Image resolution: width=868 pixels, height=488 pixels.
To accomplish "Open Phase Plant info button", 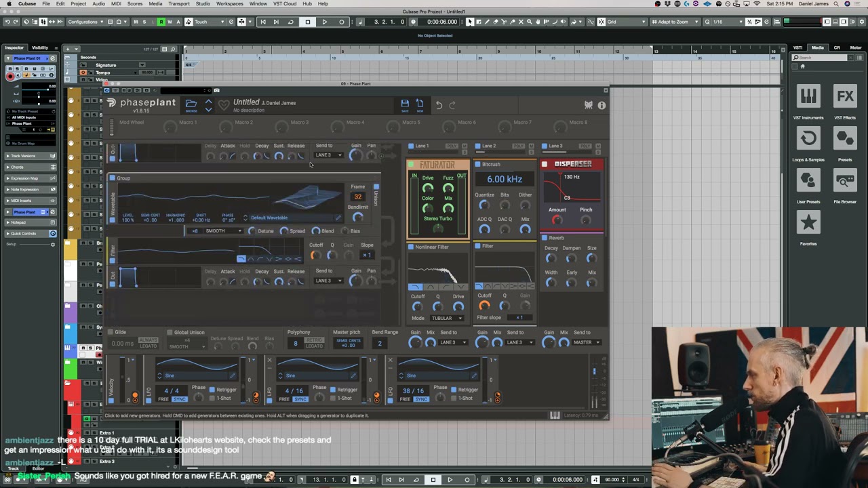I will pyautogui.click(x=601, y=105).
